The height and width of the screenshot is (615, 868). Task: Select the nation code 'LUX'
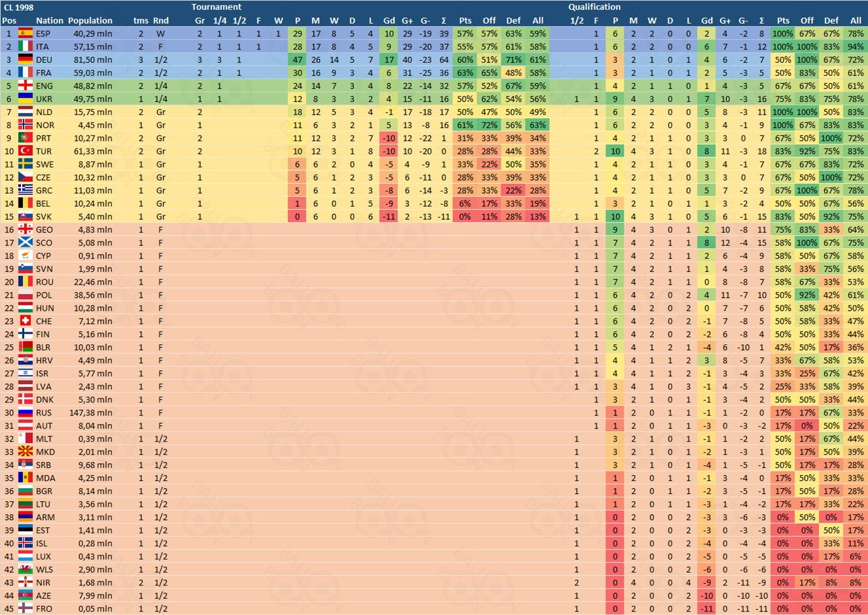coord(44,557)
